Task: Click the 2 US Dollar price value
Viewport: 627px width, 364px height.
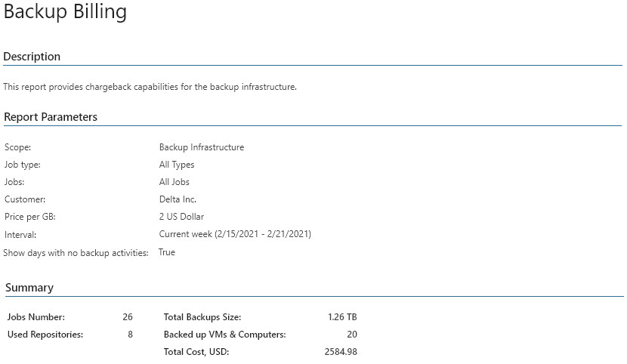Action: [x=181, y=217]
